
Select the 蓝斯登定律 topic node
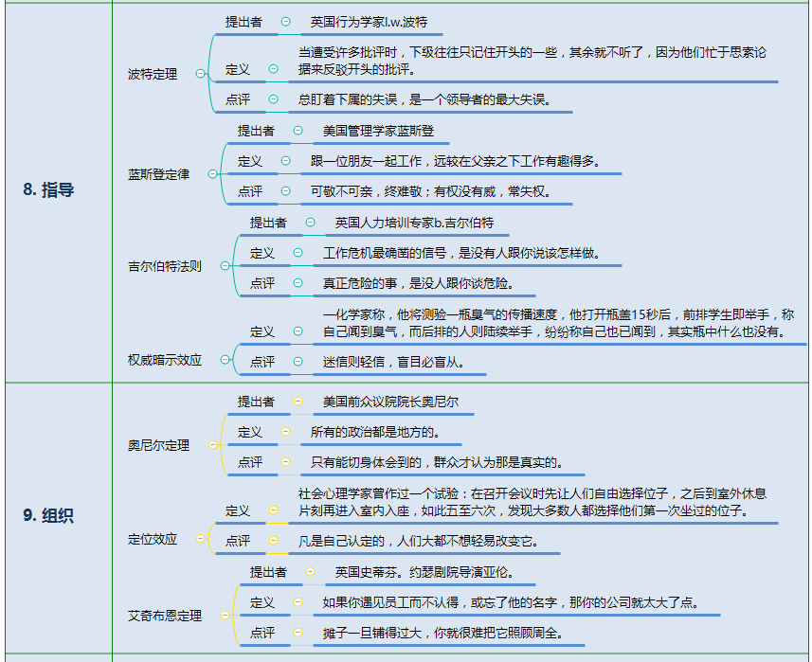coord(158,174)
